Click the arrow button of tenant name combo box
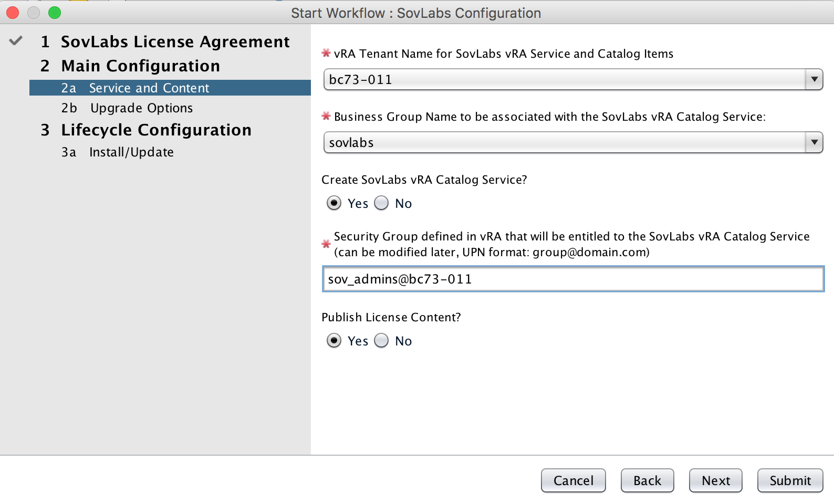This screenshot has width=834, height=504. coord(814,79)
